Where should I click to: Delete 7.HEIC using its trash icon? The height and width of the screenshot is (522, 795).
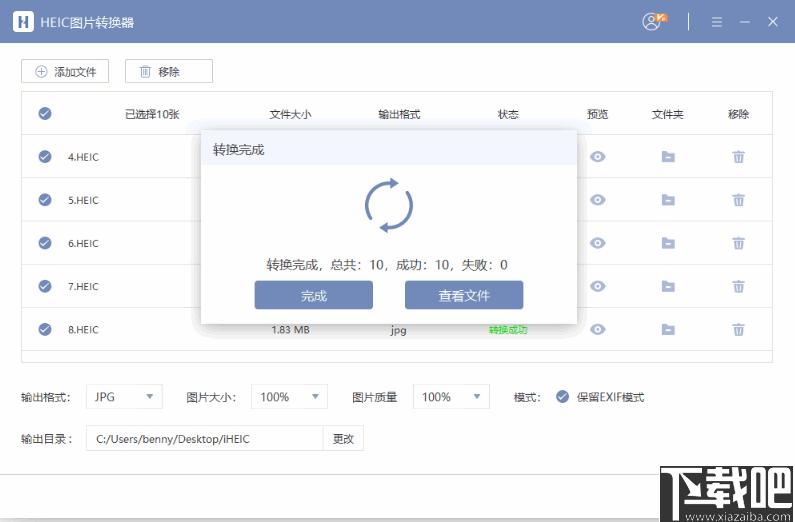tap(739, 286)
